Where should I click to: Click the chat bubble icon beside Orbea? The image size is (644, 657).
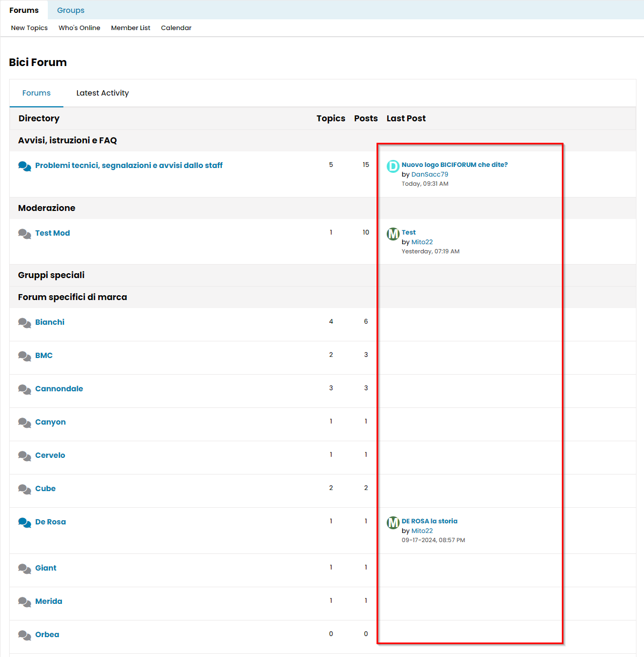coord(24,635)
